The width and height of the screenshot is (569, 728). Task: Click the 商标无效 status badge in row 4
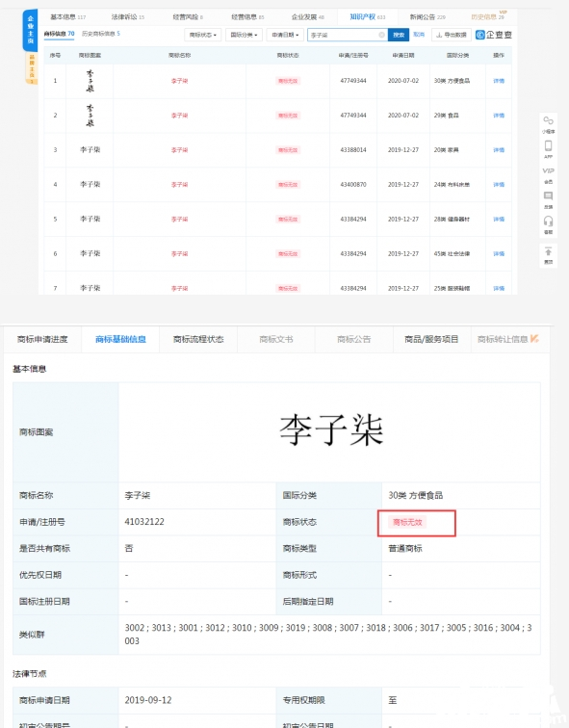tap(288, 184)
